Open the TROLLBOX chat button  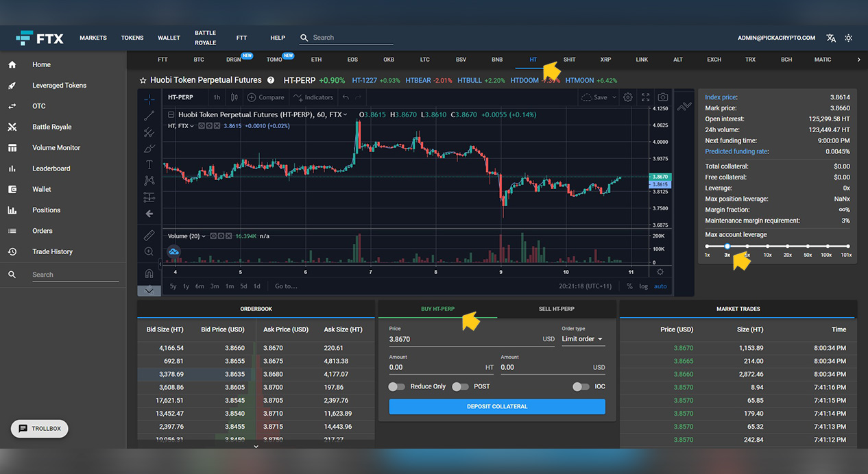point(40,429)
